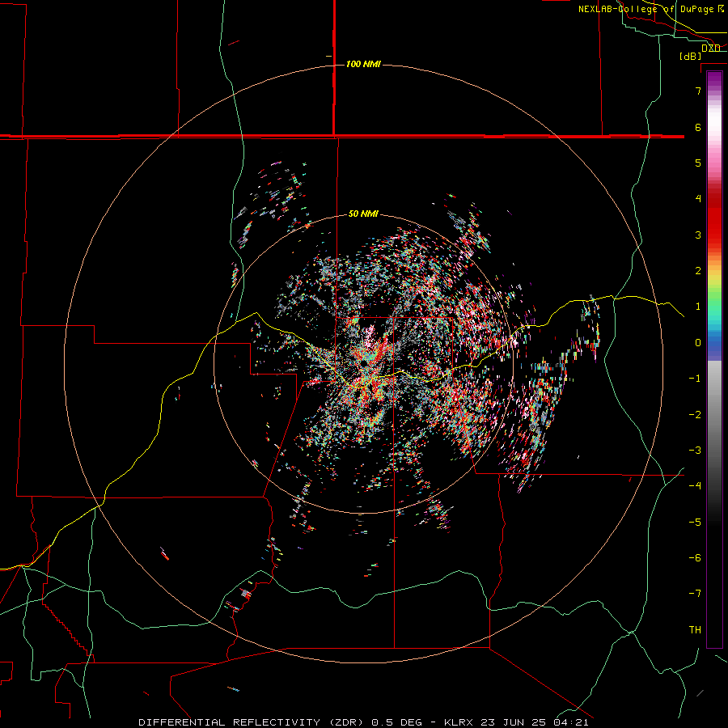Click the -1 value on the color scale
Screen dimensions: 728x728
pos(695,379)
